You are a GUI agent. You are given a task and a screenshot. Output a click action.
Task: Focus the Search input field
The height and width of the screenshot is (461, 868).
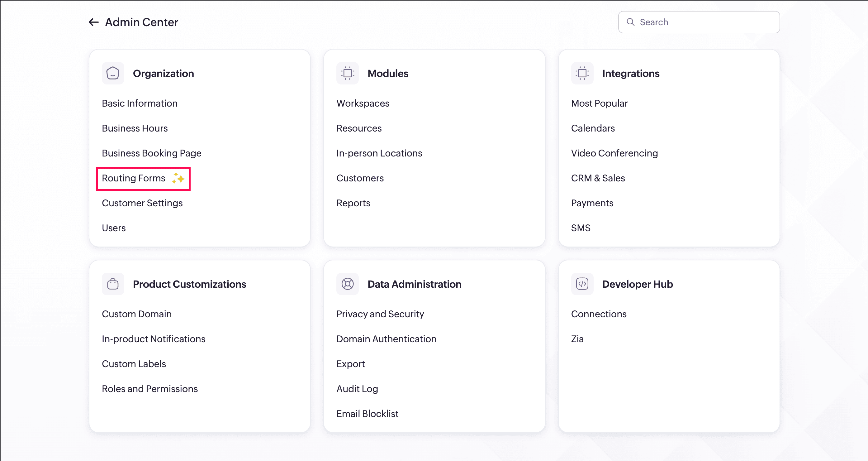click(x=699, y=22)
